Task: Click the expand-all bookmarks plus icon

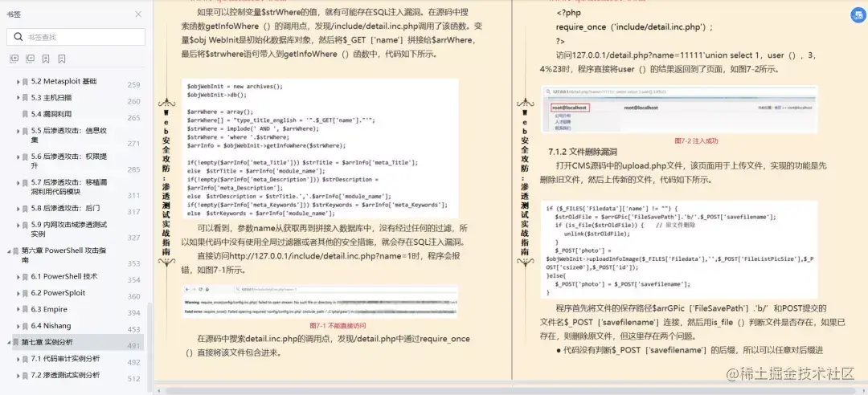Action: click(14, 59)
